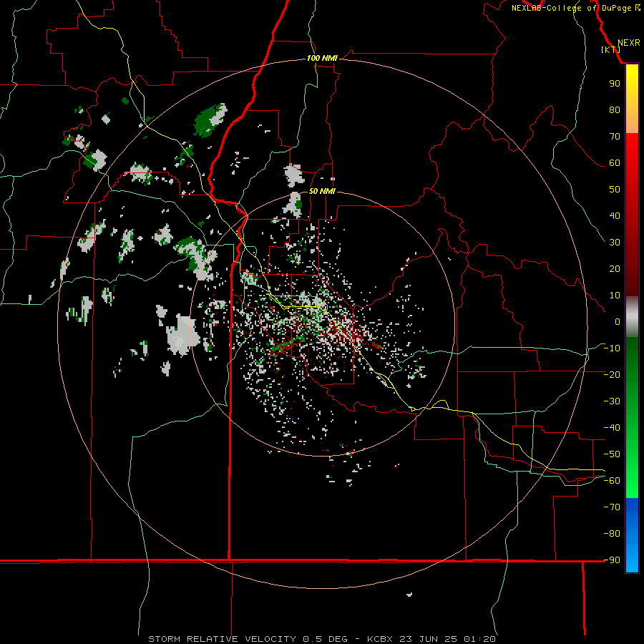Image resolution: width=644 pixels, height=644 pixels.
Task: Click the positive 20 scale value
Action: [x=615, y=268]
